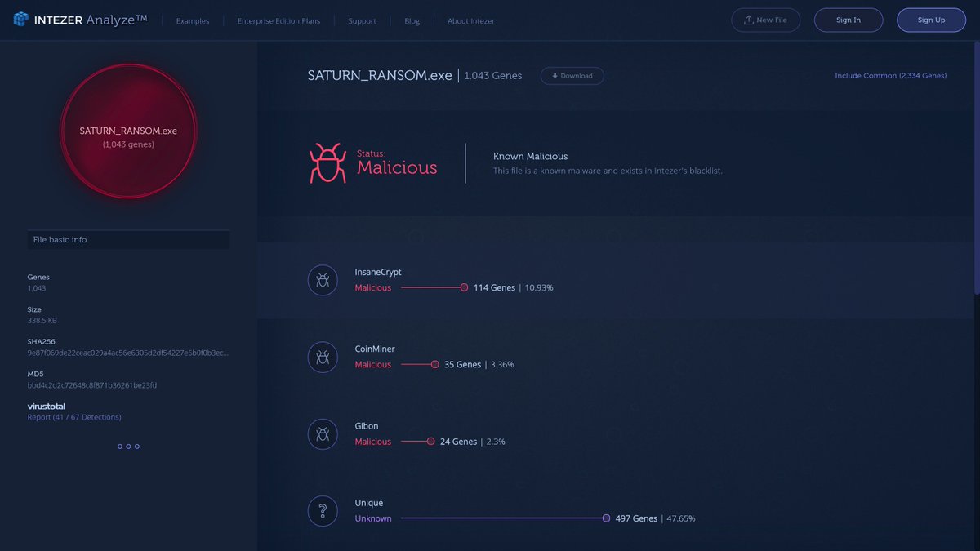Toggle Include Common (2,334 Genes)
Image resolution: width=980 pixels, height=551 pixels.
point(890,76)
